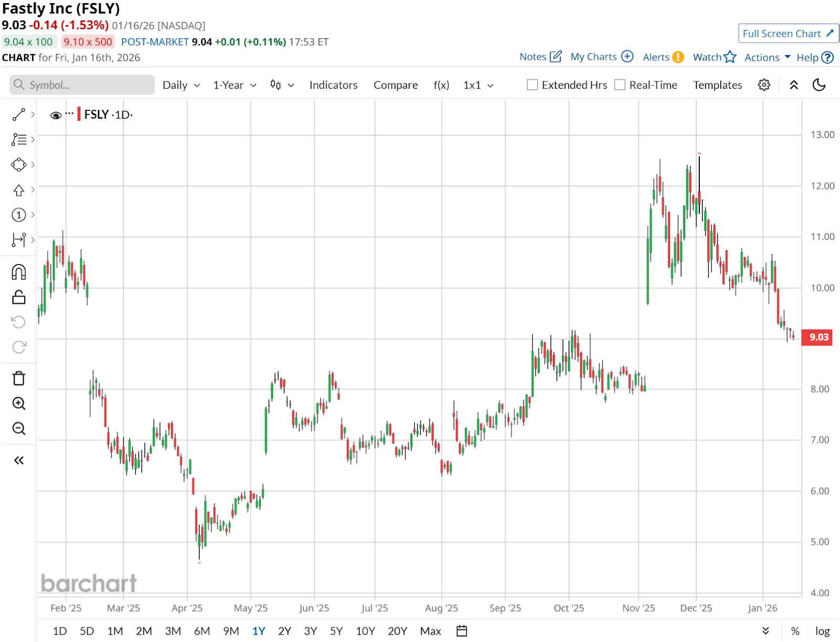Select the 6M time range
This screenshot has height=642, width=840.
point(202,631)
